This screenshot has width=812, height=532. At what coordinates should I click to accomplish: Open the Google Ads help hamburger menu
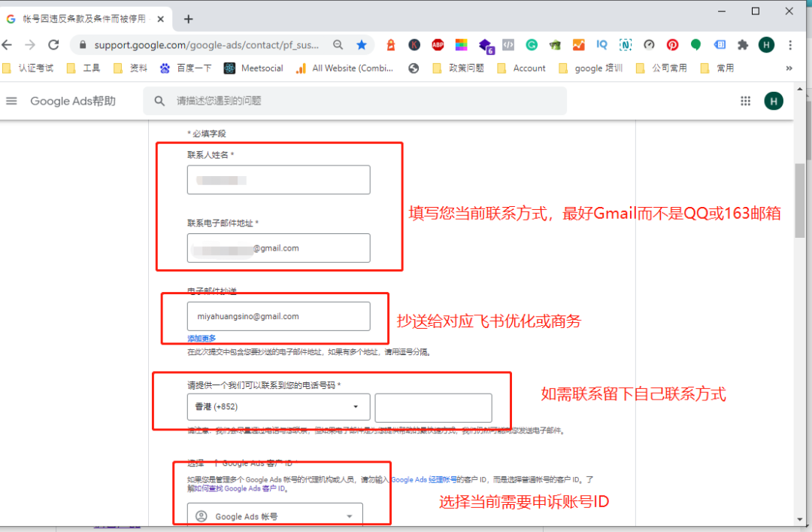pos(11,101)
